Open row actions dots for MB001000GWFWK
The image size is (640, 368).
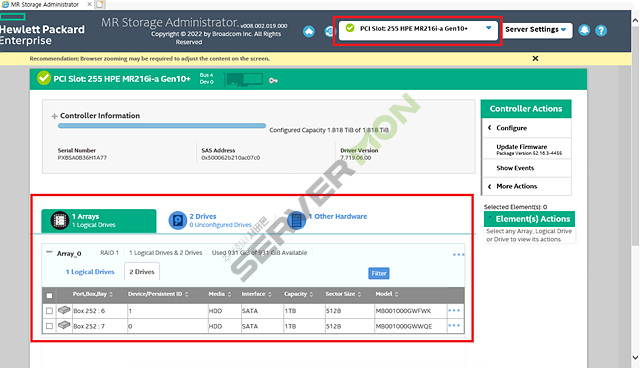click(454, 310)
